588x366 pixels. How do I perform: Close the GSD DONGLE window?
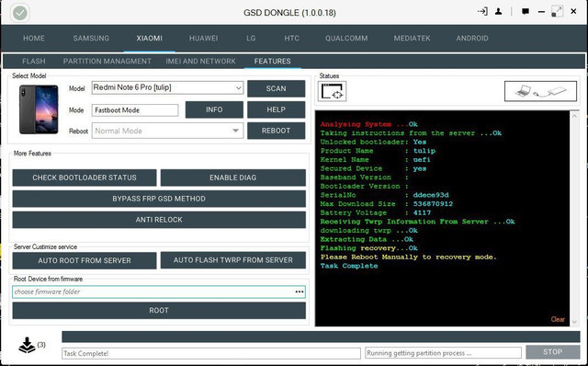(573, 12)
